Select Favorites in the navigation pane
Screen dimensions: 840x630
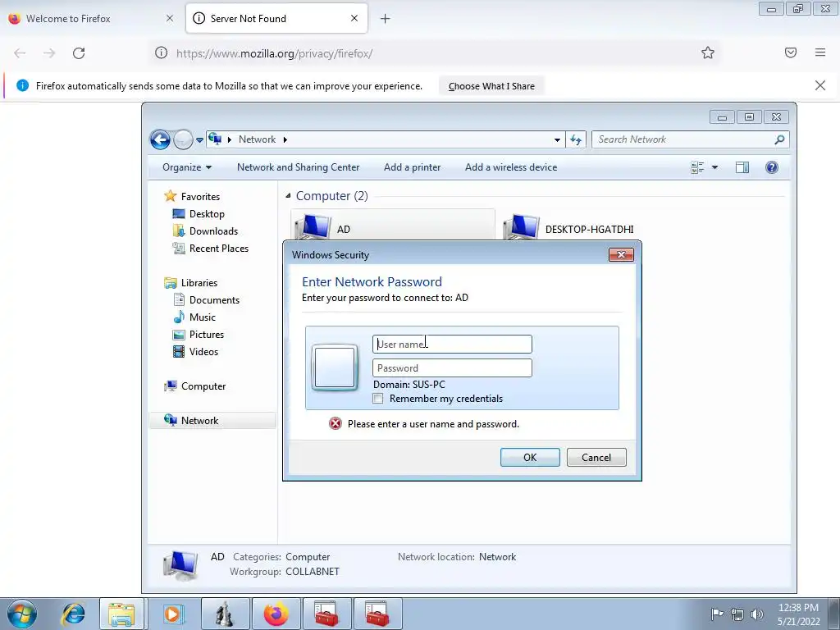point(200,197)
